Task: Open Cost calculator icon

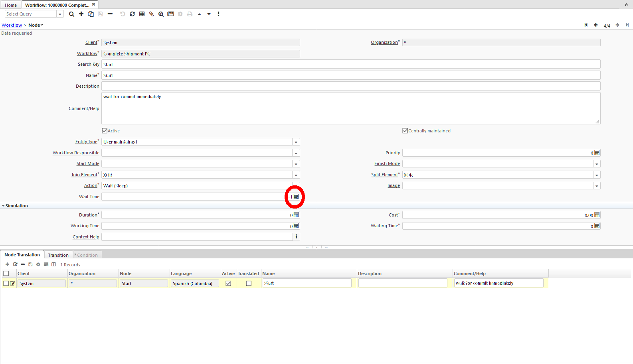Action: point(597,215)
